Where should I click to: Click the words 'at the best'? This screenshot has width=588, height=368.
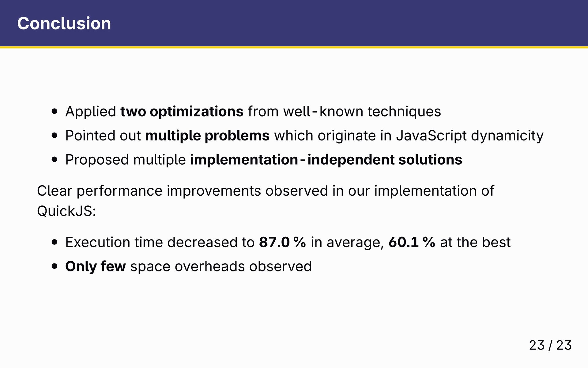(475, 242)
